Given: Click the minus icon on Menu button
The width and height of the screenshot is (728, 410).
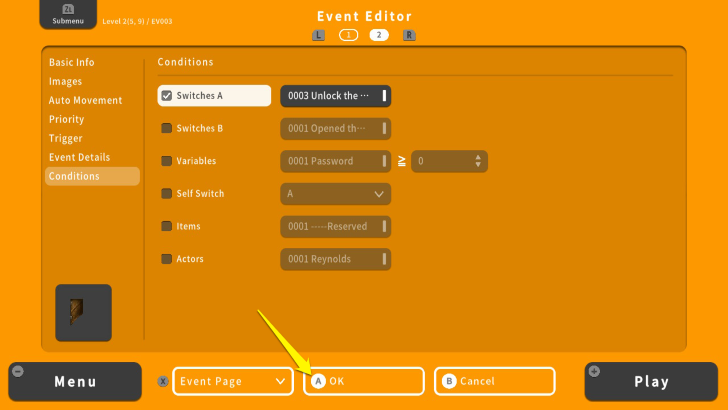Looking at the screenshot, I should tap(18, 371).
